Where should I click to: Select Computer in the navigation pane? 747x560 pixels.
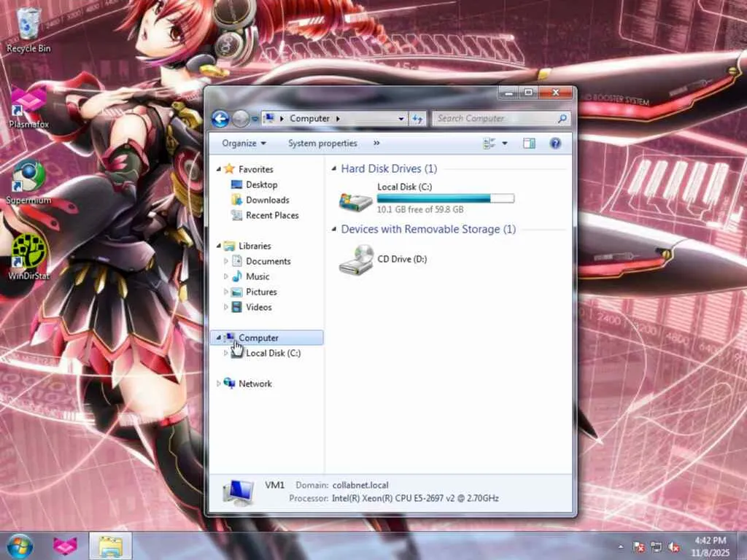pos(267,338)
